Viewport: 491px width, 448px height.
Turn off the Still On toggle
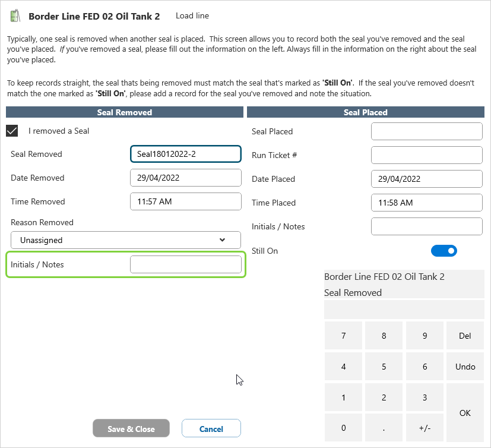click(x=444, y=251)
